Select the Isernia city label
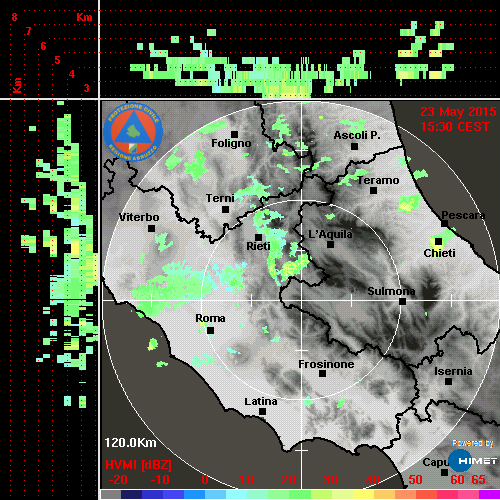 [453, 371]
